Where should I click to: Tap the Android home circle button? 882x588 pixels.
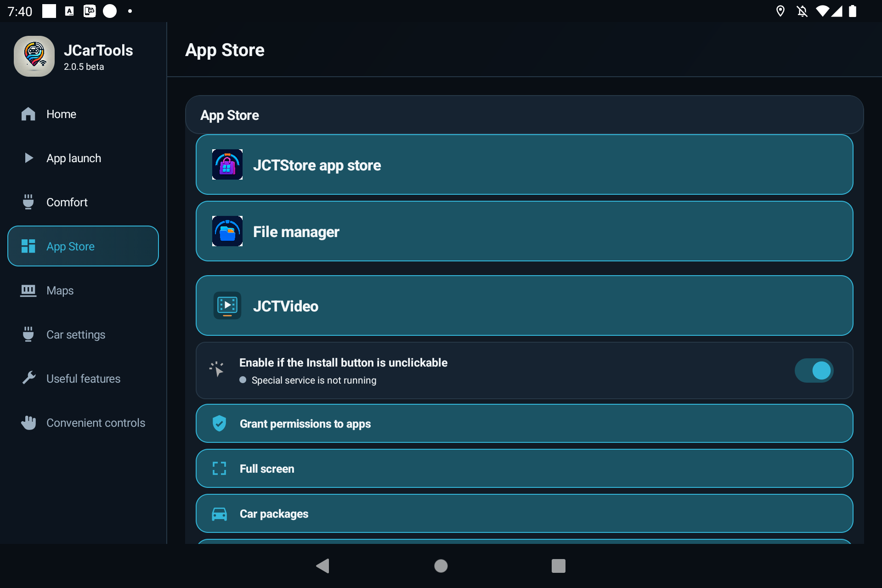point(441,566)
